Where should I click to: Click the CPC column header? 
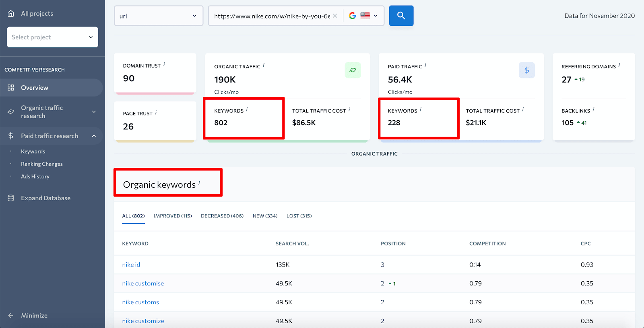(x=586, y=244)
